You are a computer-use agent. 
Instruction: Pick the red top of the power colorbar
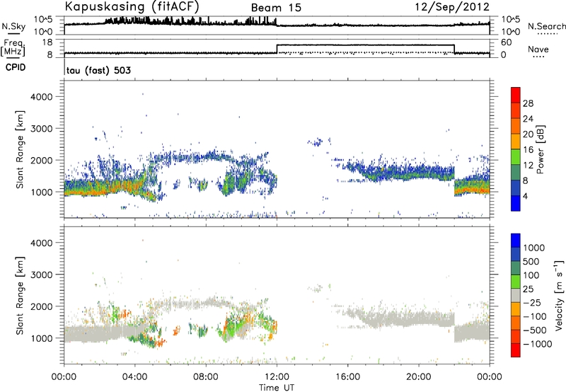[516, 95]
